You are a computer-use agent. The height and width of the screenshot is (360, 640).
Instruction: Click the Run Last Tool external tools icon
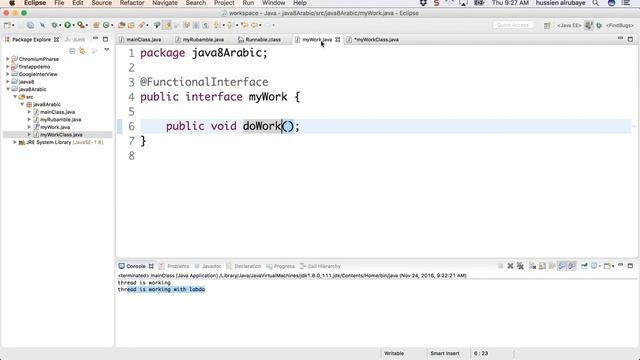click(x=81, y=25)
